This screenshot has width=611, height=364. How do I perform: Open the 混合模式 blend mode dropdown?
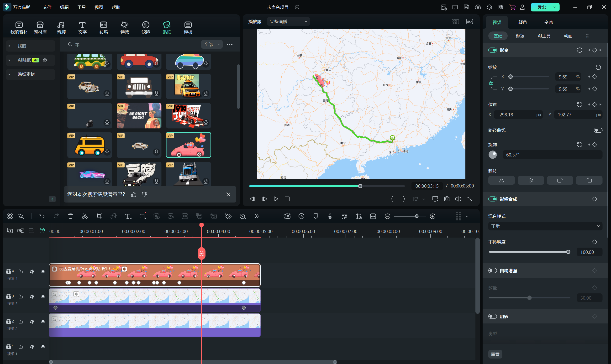tap(545, 226)
